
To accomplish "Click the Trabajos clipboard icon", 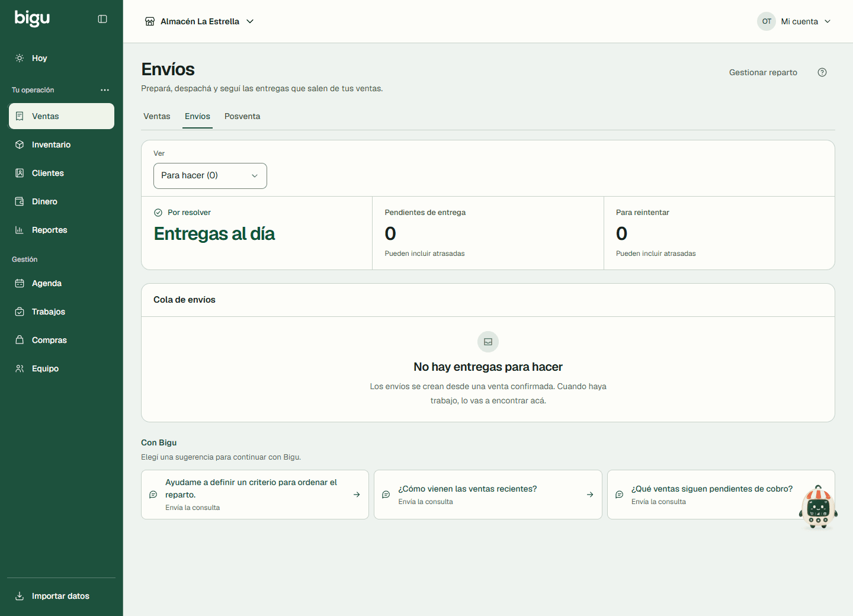I will [x=20, y=312].
